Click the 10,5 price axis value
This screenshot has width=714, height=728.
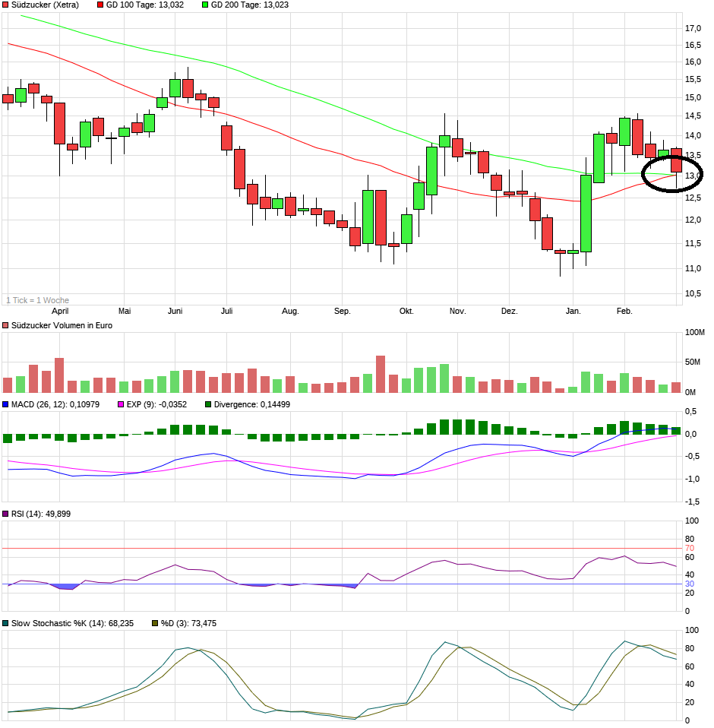tap(693, 293)
